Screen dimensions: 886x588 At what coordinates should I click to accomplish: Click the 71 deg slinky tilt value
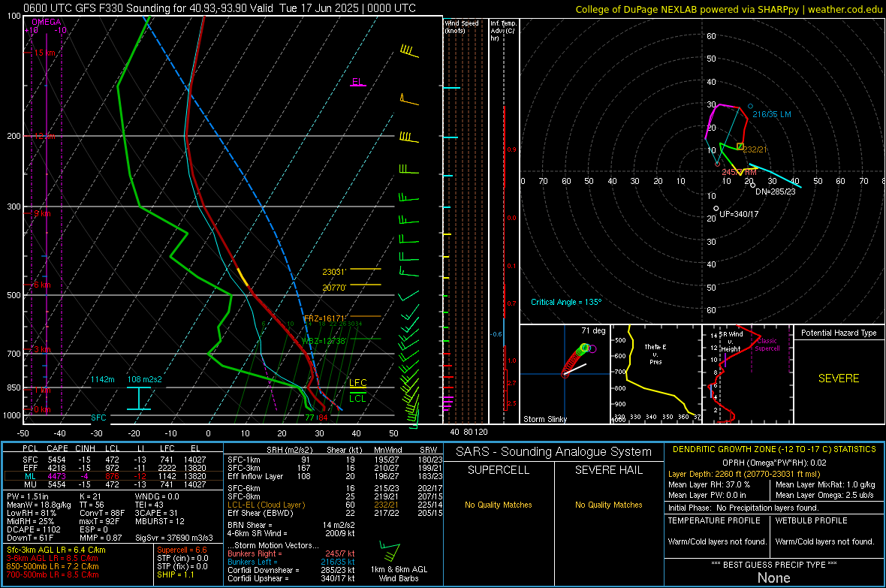pyautogui.click(x=593, y=330)
